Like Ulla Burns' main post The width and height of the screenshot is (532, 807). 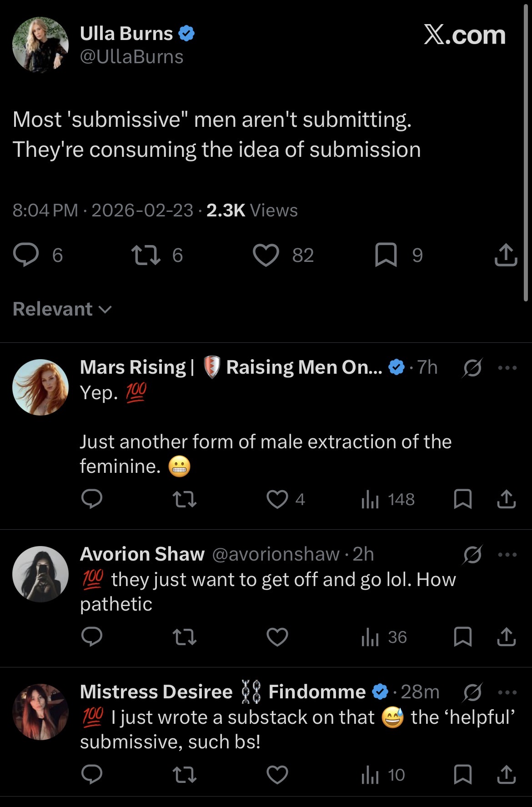pyautogui.click(x=266, y=255)
